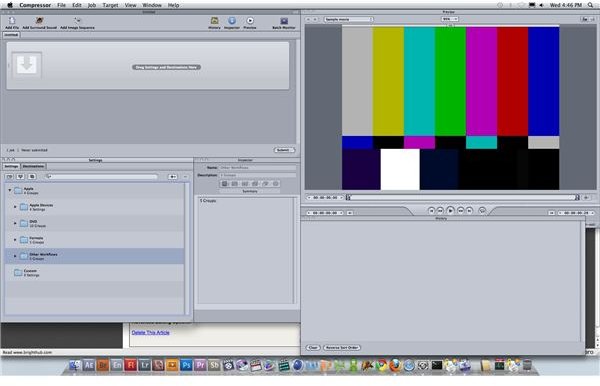This screenshot has width=600, height=386.
Task: Click the Submit button
Action: [x=284, y=150]
